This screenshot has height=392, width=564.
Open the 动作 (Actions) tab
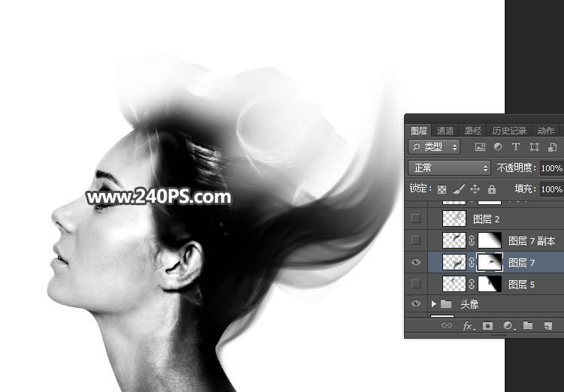[546, 131]
